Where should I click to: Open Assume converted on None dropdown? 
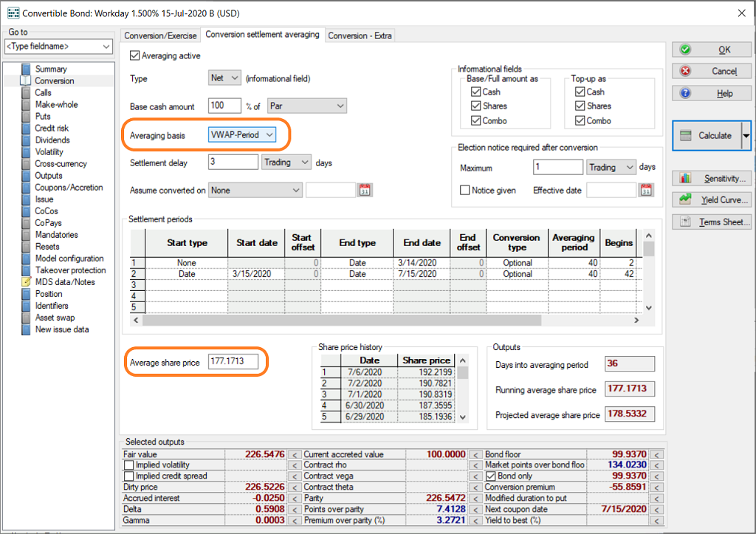(255, 190)
